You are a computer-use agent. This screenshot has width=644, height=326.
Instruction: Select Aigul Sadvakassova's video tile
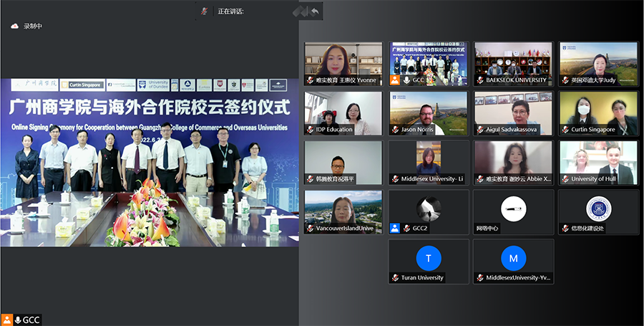click(513, 112)
